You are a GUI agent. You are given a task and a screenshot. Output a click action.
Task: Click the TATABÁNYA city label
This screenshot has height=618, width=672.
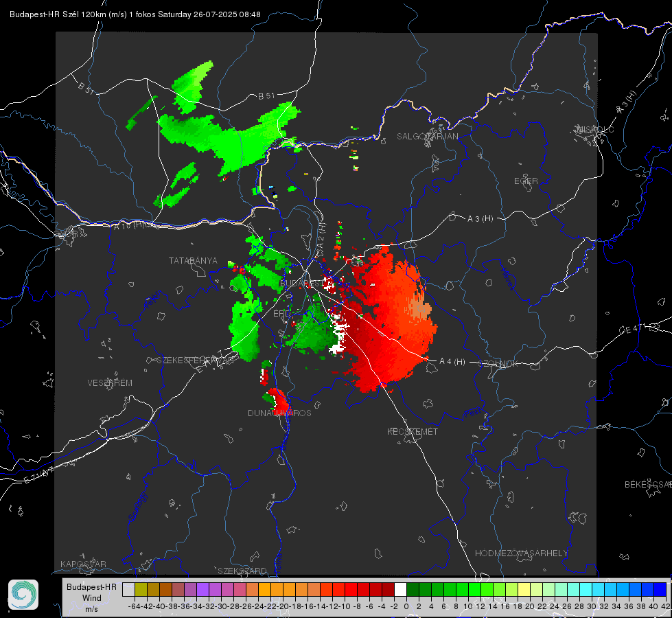click(193, 260)
